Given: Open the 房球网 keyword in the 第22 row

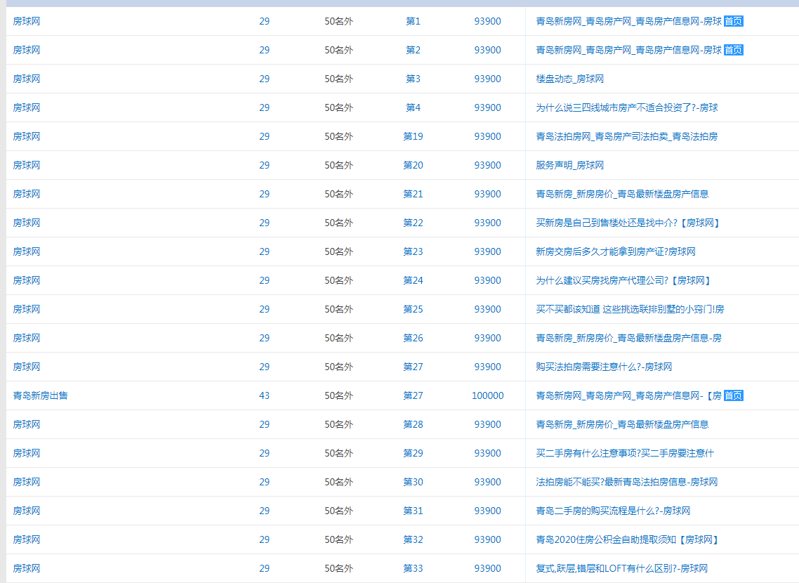Looking at the screenshot, I should coord(26,223).
